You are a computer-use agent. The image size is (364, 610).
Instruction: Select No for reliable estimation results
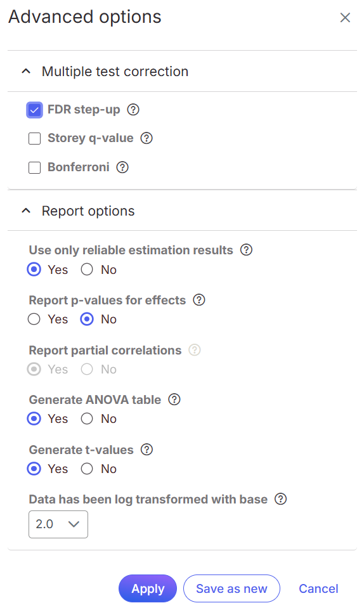click(87, 269)
